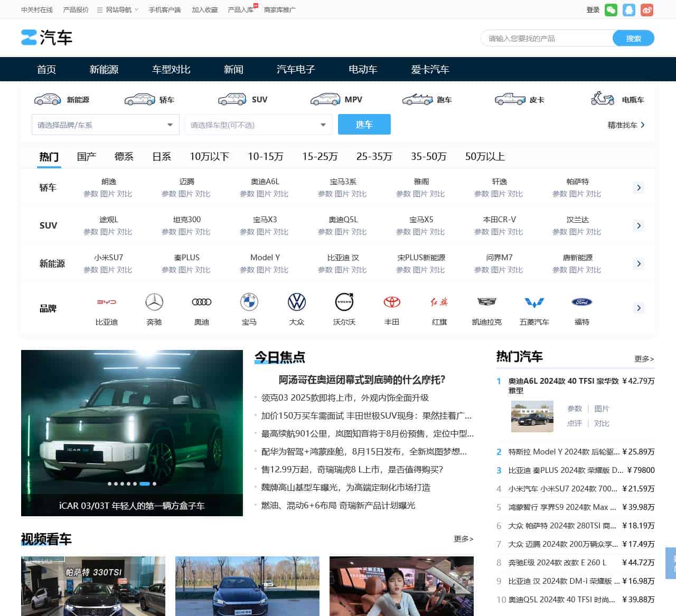Show more cars in 轿车 row arrow
The width and height of the screenshot is (676, 616).
(x=639, y=187)
